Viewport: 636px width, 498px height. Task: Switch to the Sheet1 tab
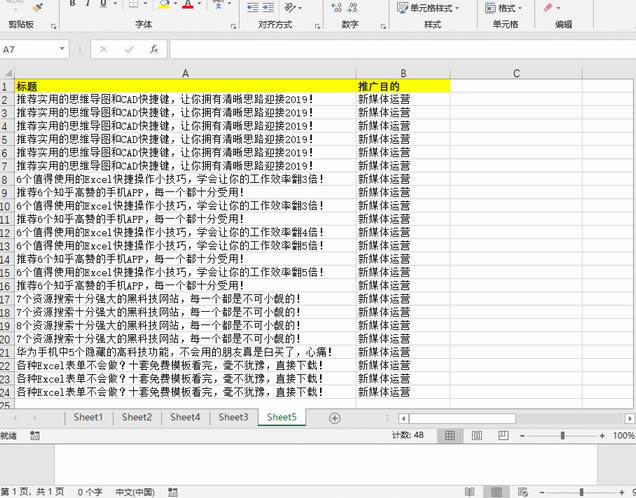87,417
